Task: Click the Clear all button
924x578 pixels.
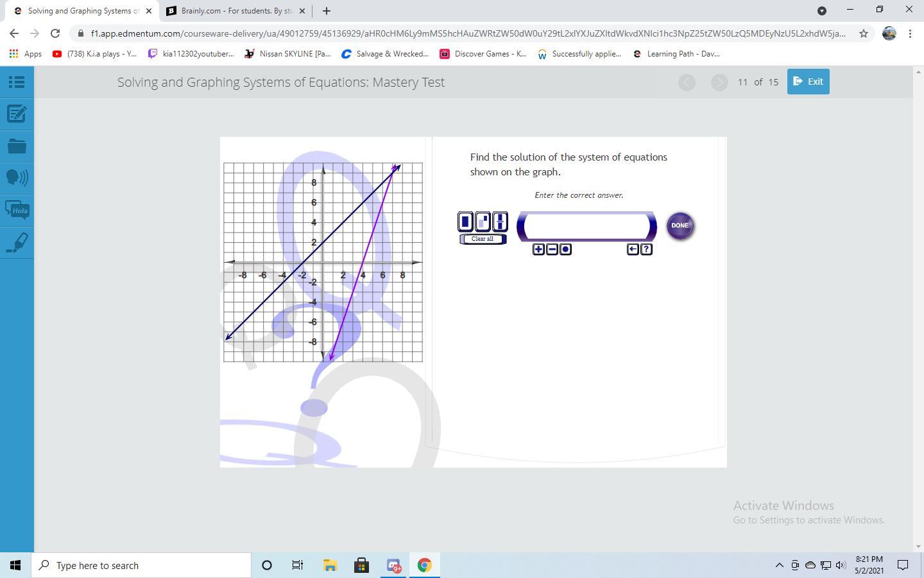Action: pyautogui.click(x=483, y=239)
